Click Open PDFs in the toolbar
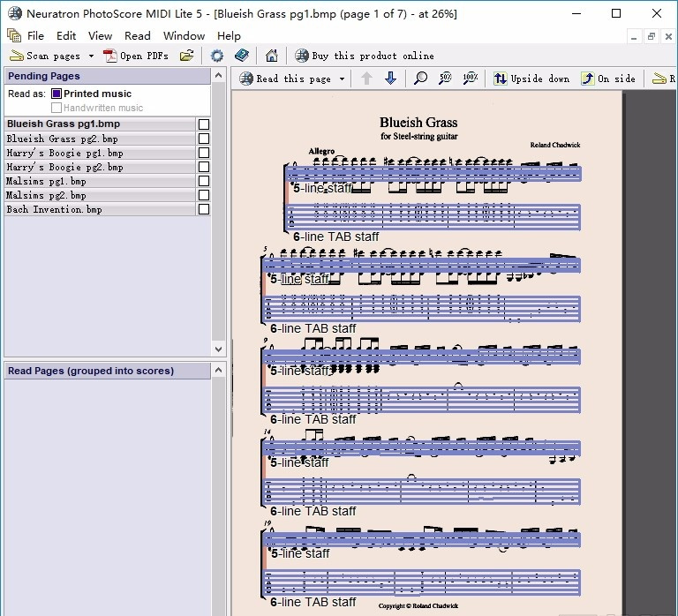 pyautogui.click(x=136, y=56)
